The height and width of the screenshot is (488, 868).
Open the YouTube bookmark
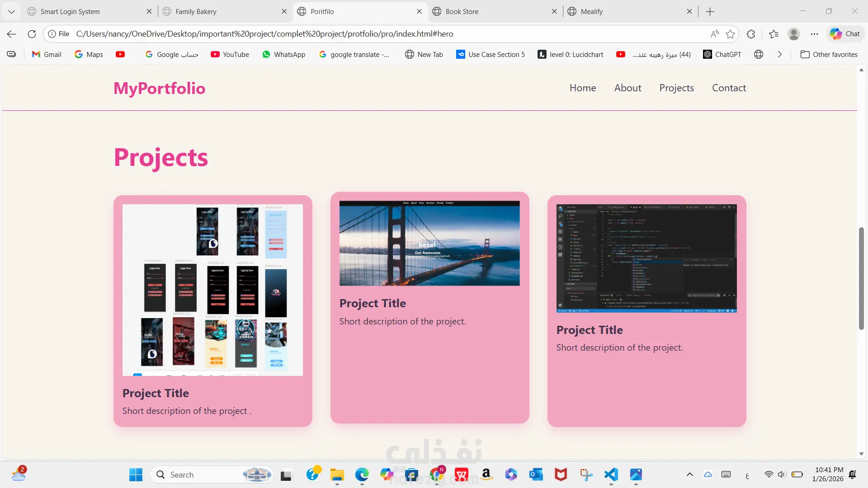[x=230, y=54]
